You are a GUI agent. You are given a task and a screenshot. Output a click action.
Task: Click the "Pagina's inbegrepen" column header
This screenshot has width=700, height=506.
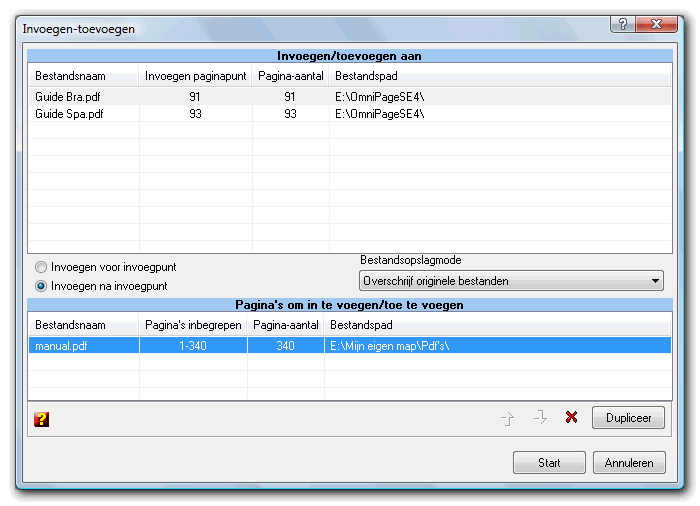195,325
